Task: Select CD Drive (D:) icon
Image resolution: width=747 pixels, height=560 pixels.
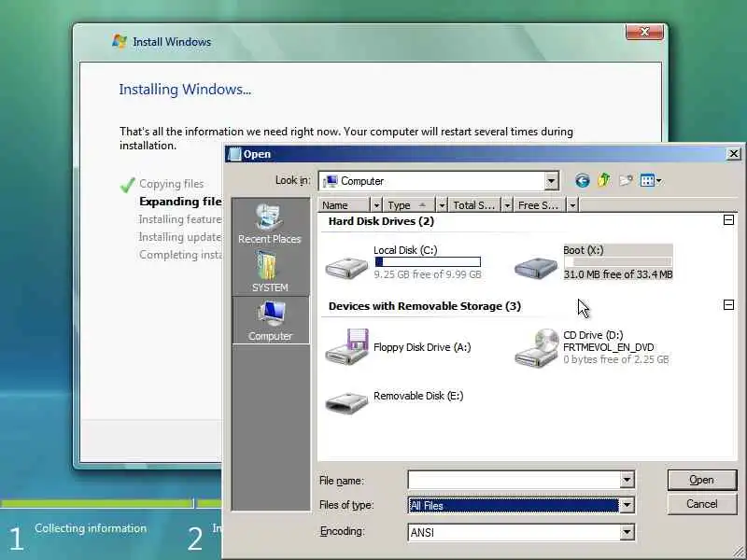Action: (536, 347)
